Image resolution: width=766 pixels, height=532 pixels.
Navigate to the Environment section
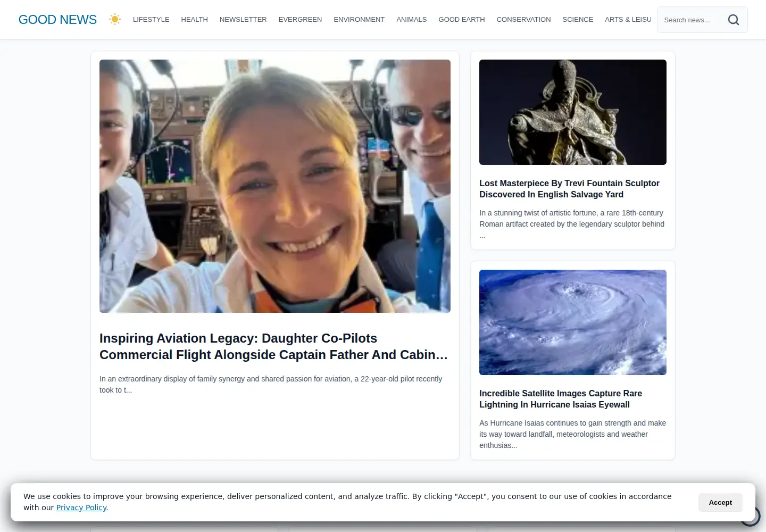point(359,20)
